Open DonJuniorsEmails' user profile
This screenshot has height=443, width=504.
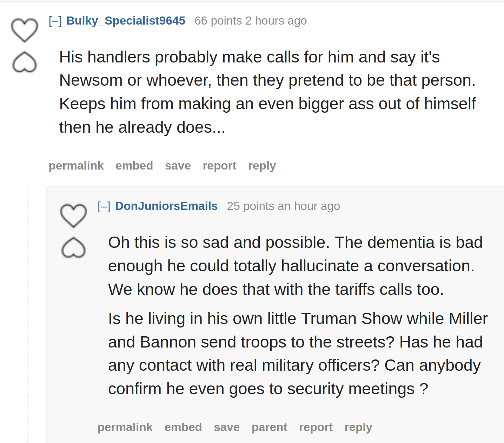click(x=166, y=206)
